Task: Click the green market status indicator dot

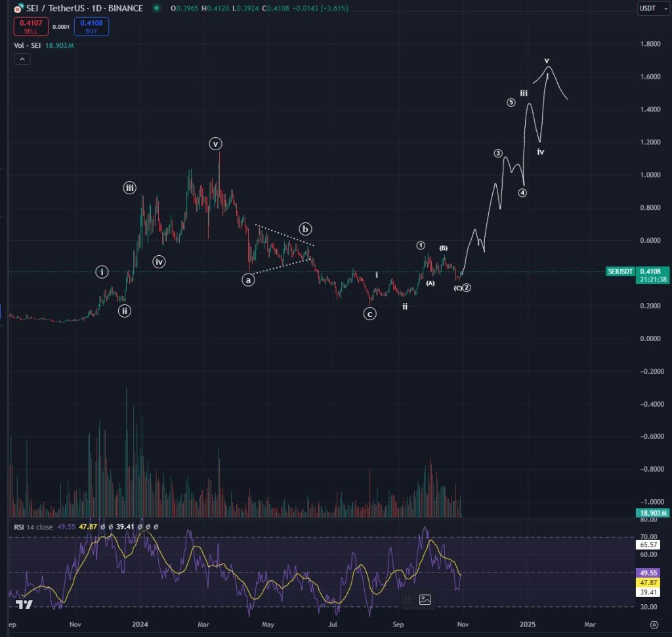Action: tap(156, 8)
